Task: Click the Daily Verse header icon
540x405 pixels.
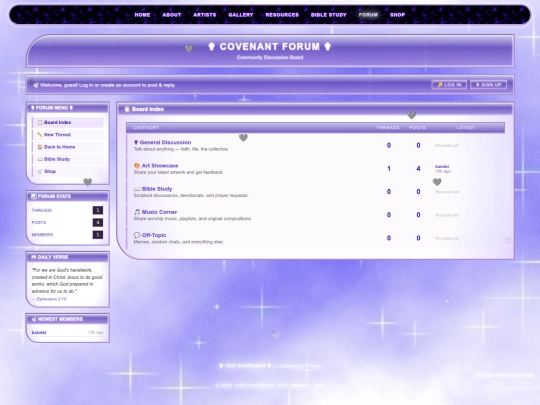Action: (x=34, y=257)
